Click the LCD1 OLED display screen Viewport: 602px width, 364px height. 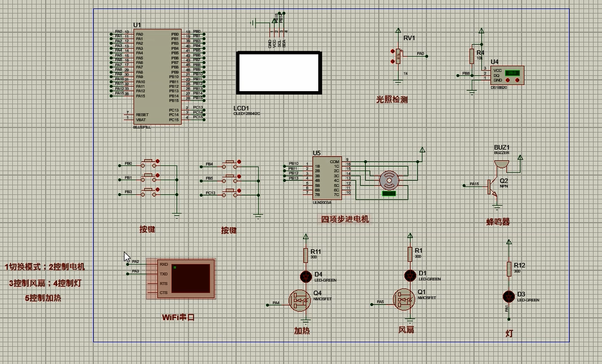(279, 72)
